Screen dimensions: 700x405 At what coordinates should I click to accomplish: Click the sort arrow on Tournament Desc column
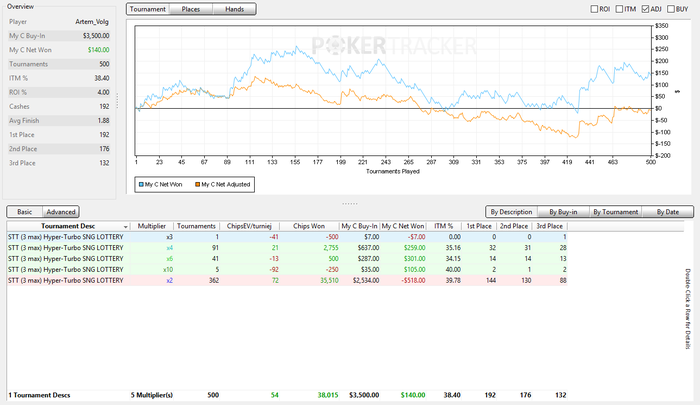[125, 226]
